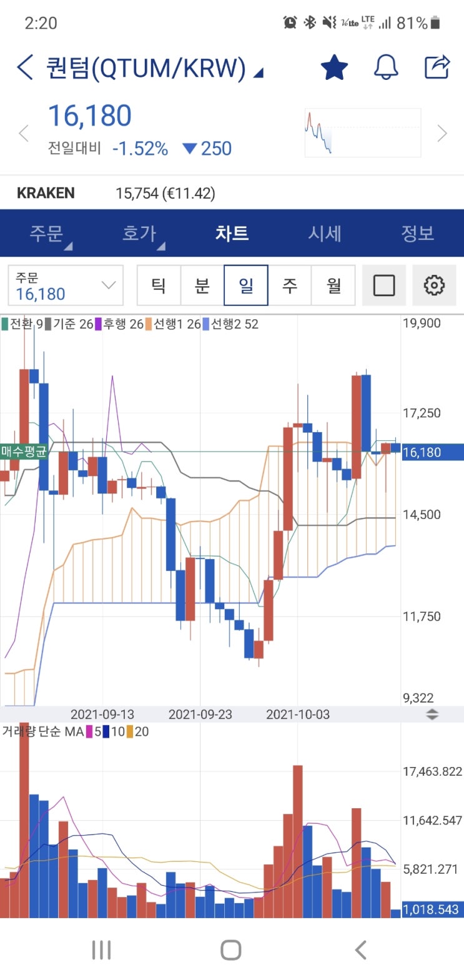Tap the -1.52% change value
Image resolution: width=464 pixels, height=980 pixels.
click(140, 149)
